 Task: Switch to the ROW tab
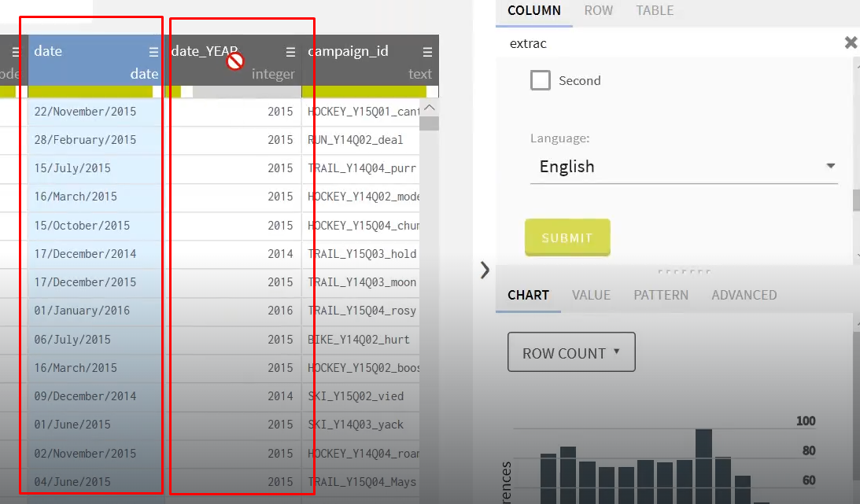598,11
